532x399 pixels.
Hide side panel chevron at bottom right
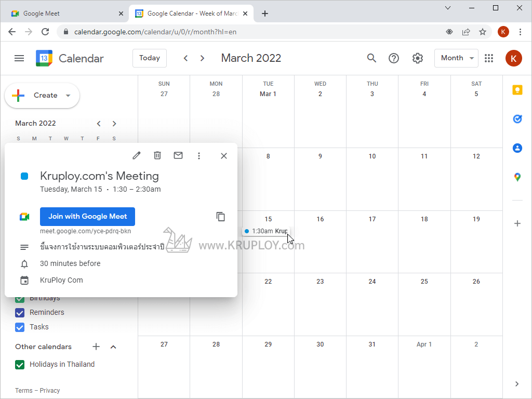pyautogui.click(x=517, y=384)
